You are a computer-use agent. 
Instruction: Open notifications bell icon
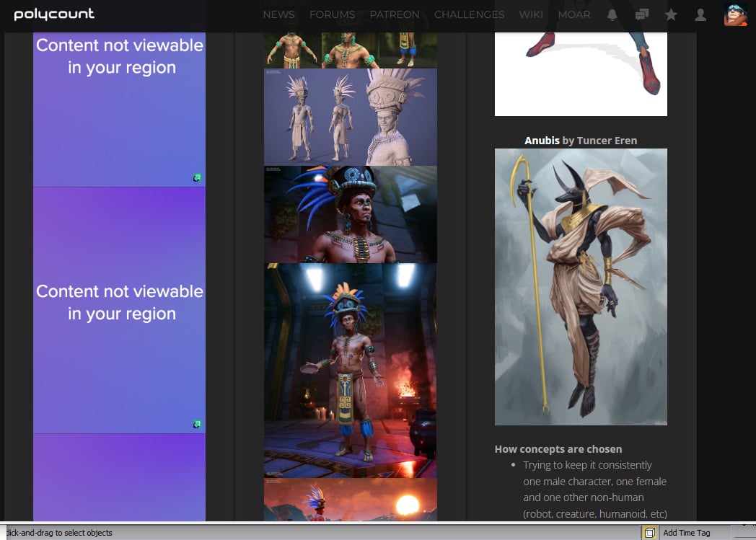coord(612,15)
